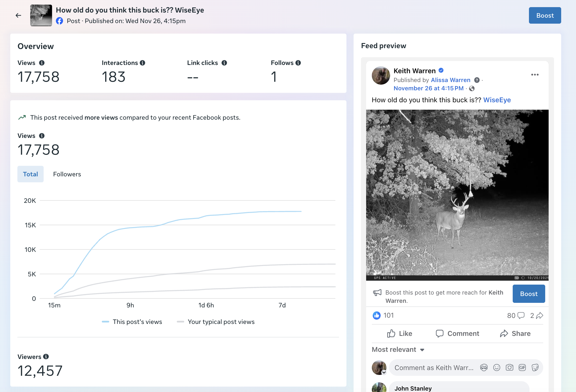Toggle Like on the post
The height and width of the screenshot is (392, 576).
click(399, 333)
